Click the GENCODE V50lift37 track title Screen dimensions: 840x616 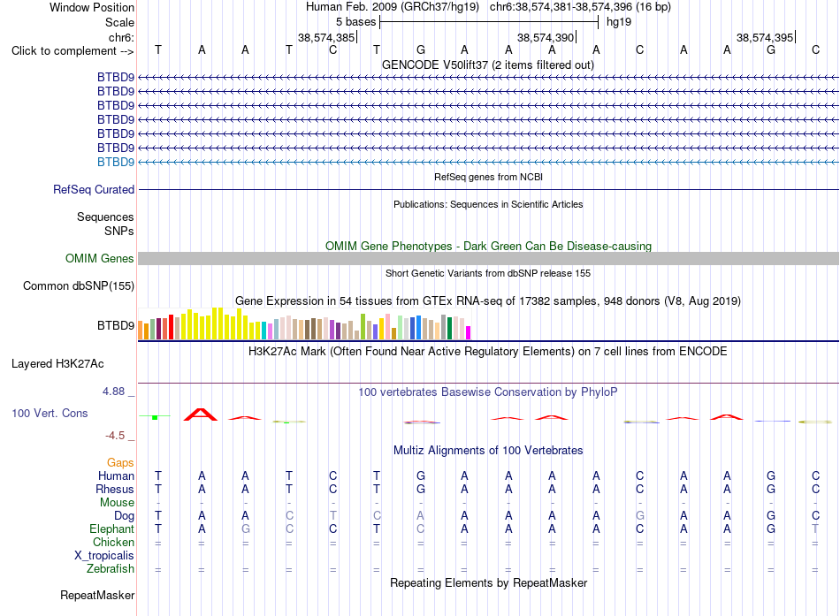[488, 65]
